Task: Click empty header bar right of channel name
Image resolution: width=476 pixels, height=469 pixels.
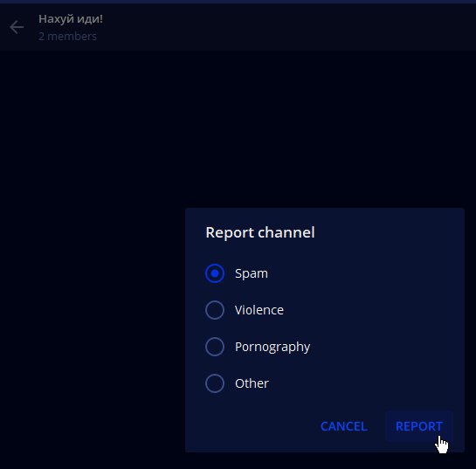Action: click(288, 27)
